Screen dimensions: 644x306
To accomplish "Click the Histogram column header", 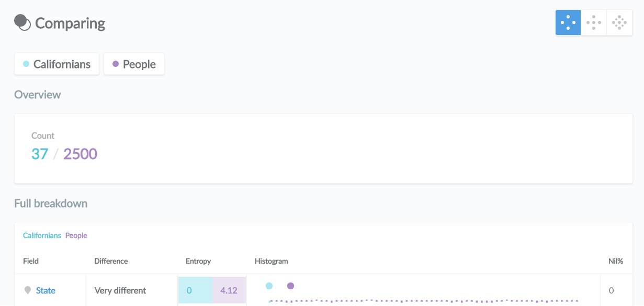I will pyautogui.click(x=271, y=261).
